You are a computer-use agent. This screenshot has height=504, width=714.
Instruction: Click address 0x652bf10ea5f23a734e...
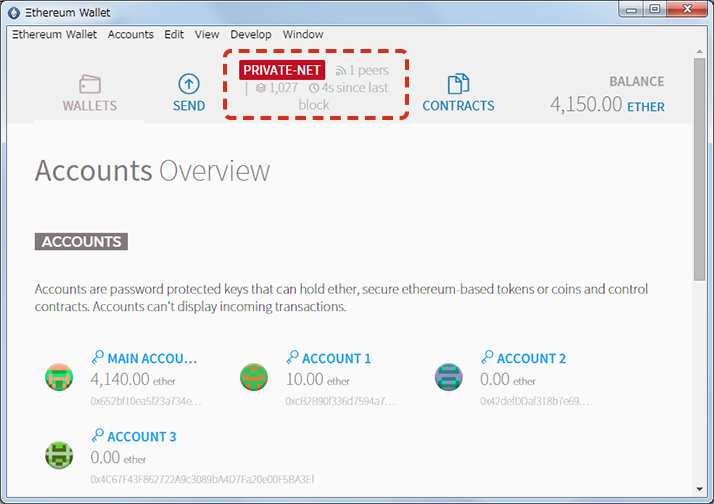click(146, 401)
